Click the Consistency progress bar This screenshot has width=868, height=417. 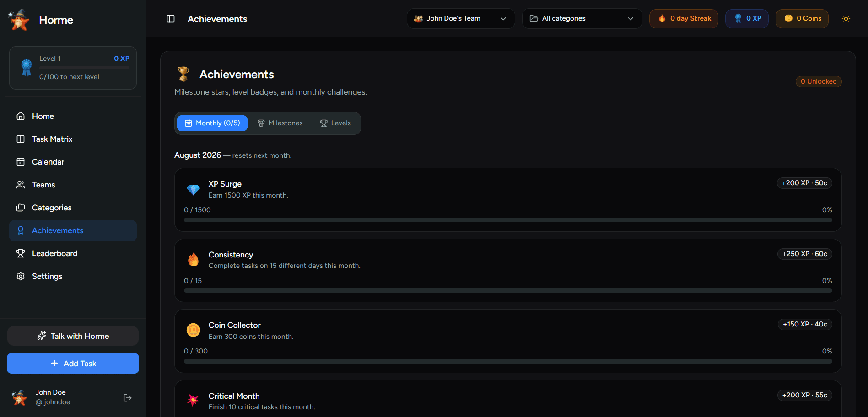(x=508, y=290)
